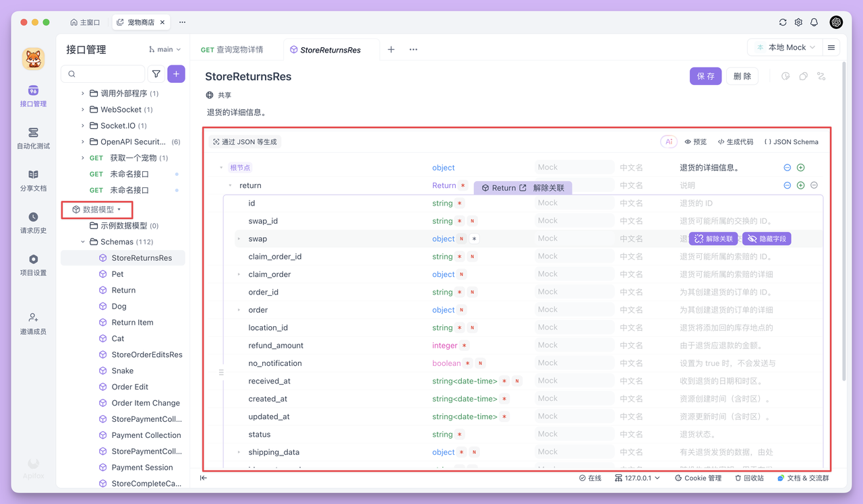863x504 pixels.
Task: Open the Pet schema in the tree
Action: click(x=117, y=274)
